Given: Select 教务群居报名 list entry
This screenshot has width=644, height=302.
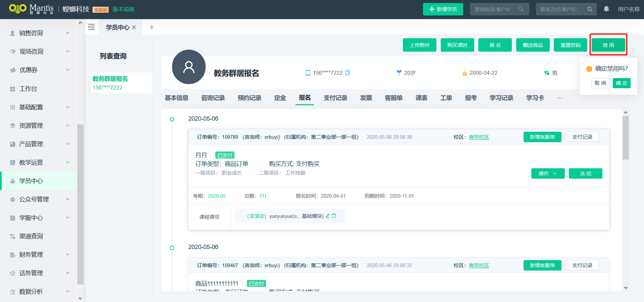Looking at the screenshot, I should [121, 83].
